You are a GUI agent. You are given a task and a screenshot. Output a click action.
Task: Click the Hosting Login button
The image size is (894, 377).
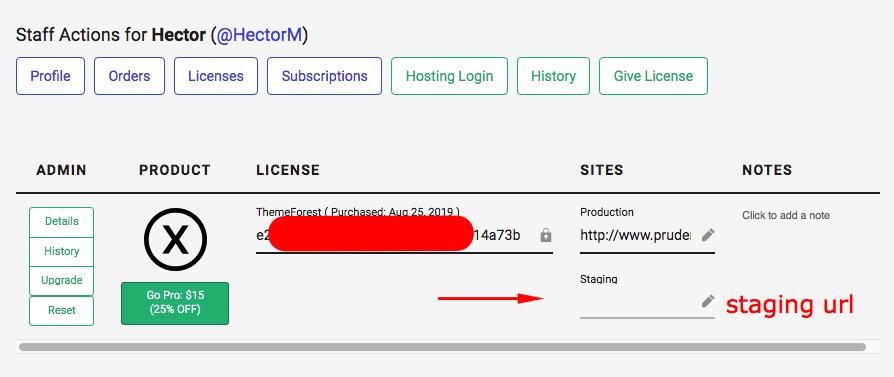[449, 76]
